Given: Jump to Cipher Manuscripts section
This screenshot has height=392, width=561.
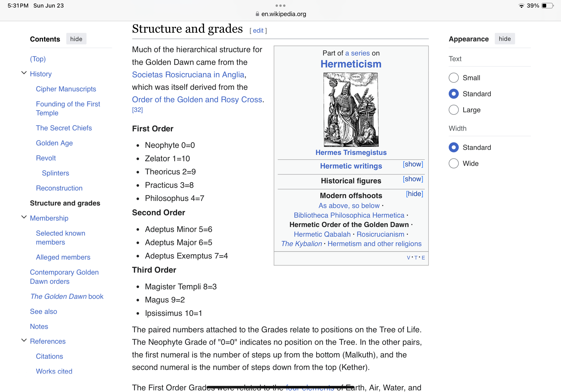Looking at the screenshot, I should tap(66, 89).
